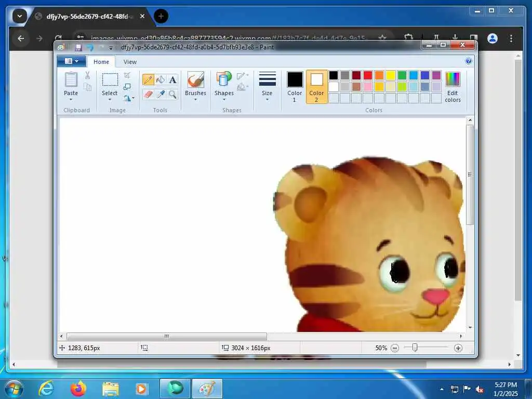This screenshot has width=532, height=399.
Task: Click the Shapes gallery icon
Action: tap(224, 79)
